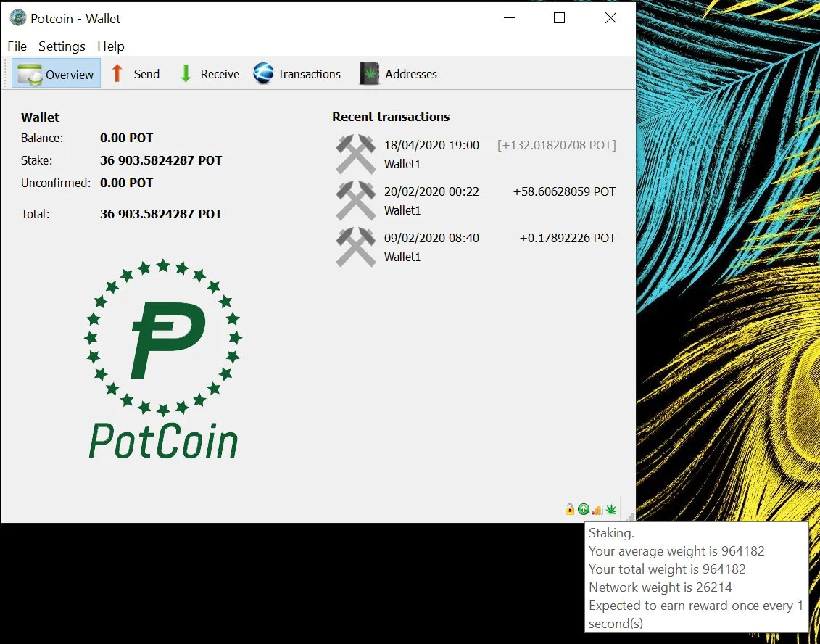Open the Help menu
Screen dimensions: 820x644
110,46
